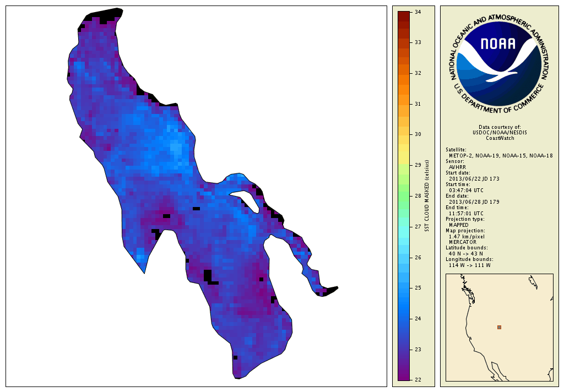Select the end date "2013/06/28 JD 179"
Screen dimensions: 564x392
474,202
